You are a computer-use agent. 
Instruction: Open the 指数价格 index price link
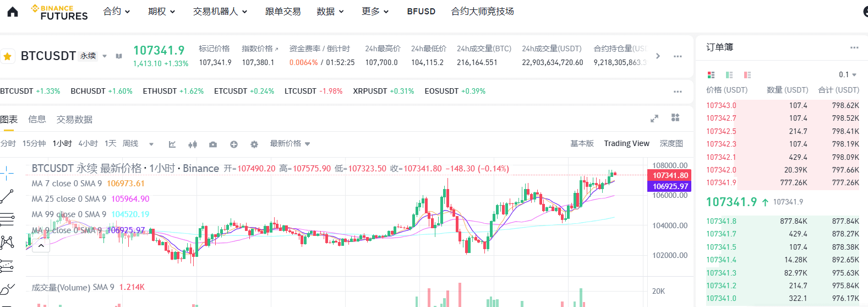[260, 49]
